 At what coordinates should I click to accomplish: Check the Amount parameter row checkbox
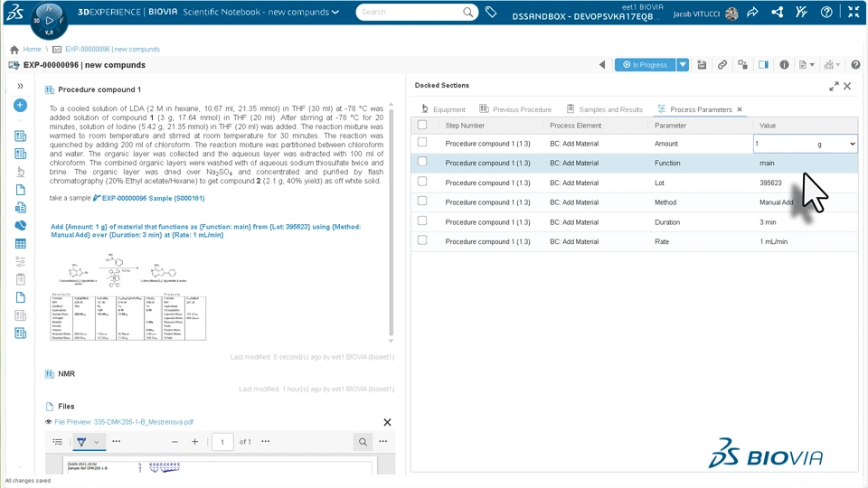(x=422, y=142)
